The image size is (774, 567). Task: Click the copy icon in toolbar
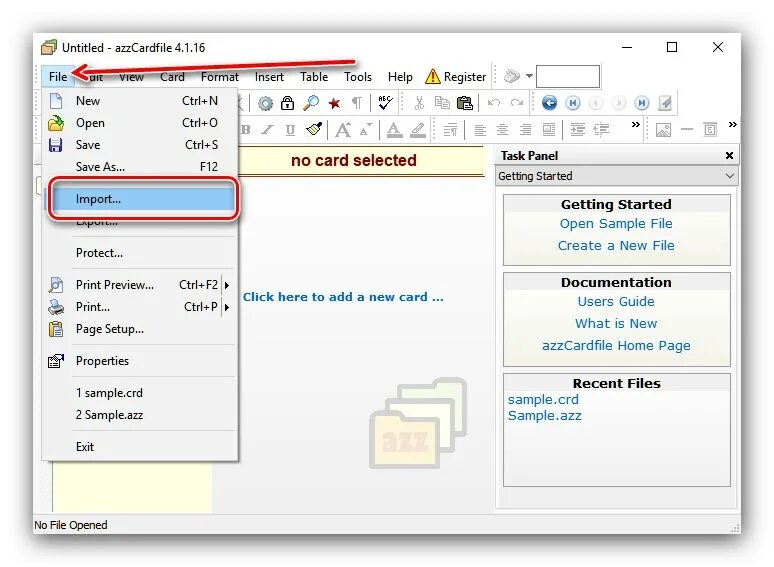click(x=442, y=103)
